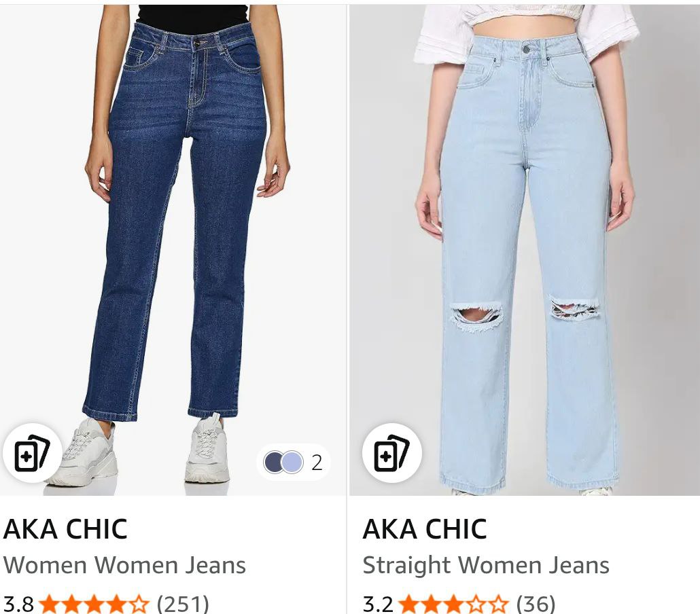Click the star rating beside 3.8
Image resolution: width=700 pixels, height=614 pixels.
(x=94, y=604)
